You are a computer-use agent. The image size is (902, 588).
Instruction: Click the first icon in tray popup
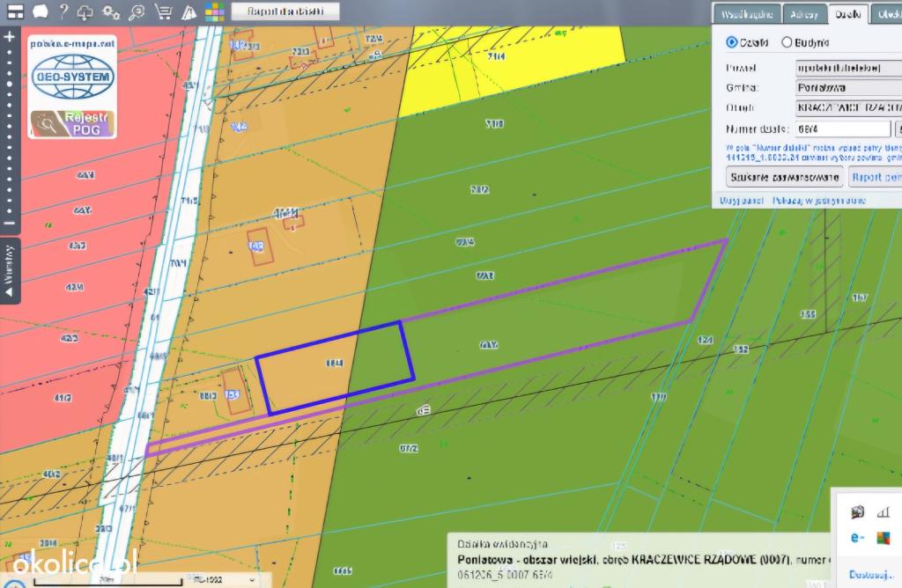pyautogui.click(x=857, y=511)
